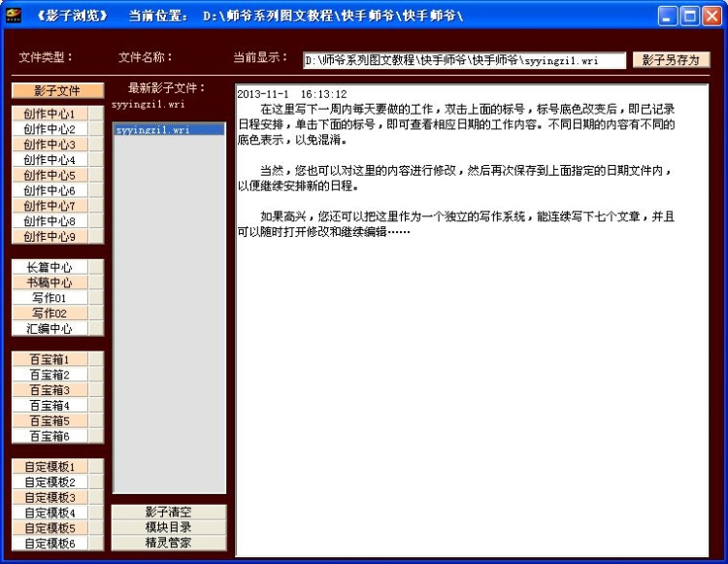Open the 汇编中心 entry
This screenshot has width=728, height=564.
coord(50,328)
